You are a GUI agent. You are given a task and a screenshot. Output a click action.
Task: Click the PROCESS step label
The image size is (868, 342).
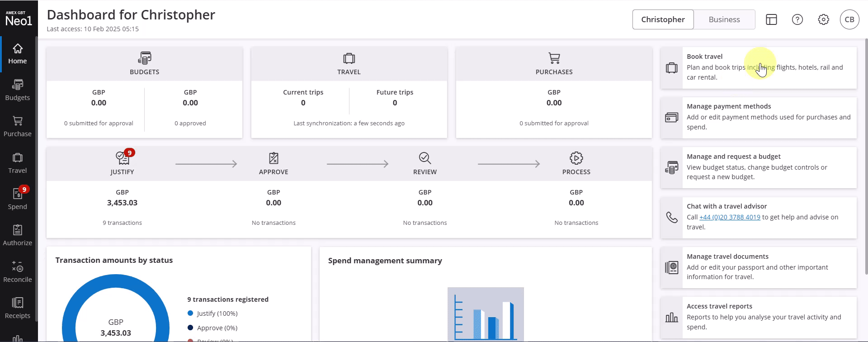[576, 172]
